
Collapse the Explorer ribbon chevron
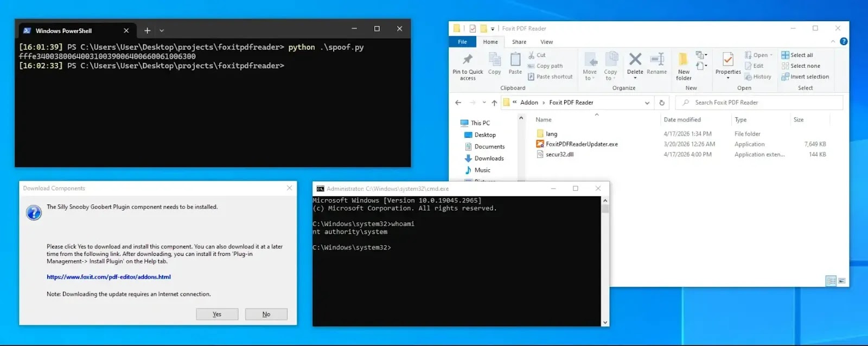point(833,42)
